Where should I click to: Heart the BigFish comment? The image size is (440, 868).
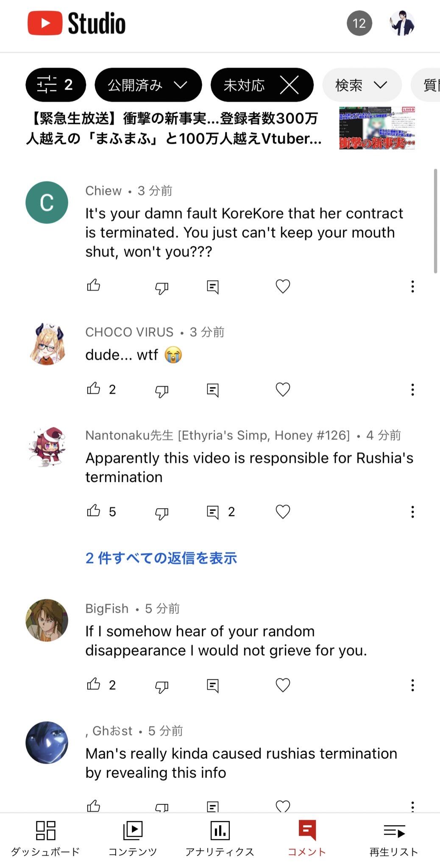click(283, 685)
